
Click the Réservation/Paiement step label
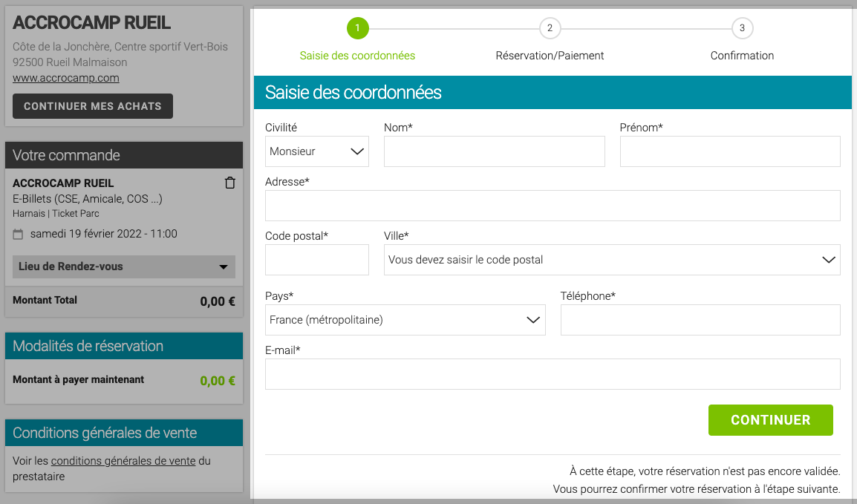[550, 56]
